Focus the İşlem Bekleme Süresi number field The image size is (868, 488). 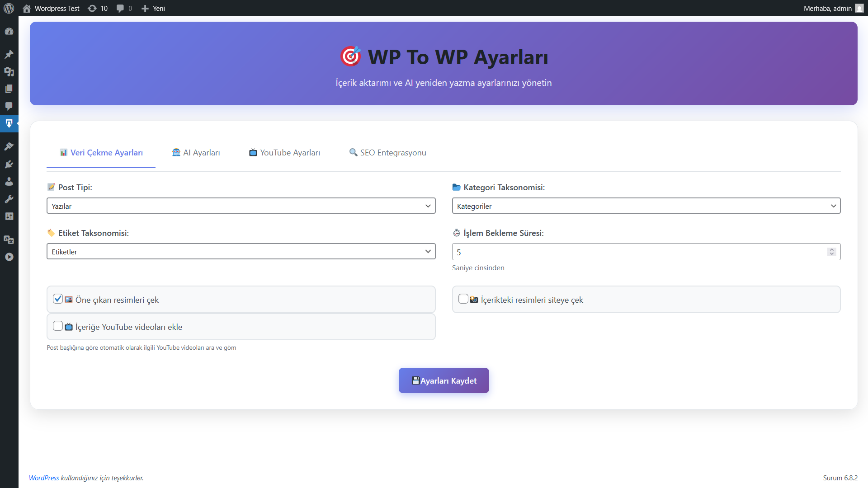click(x=646, y=252)
